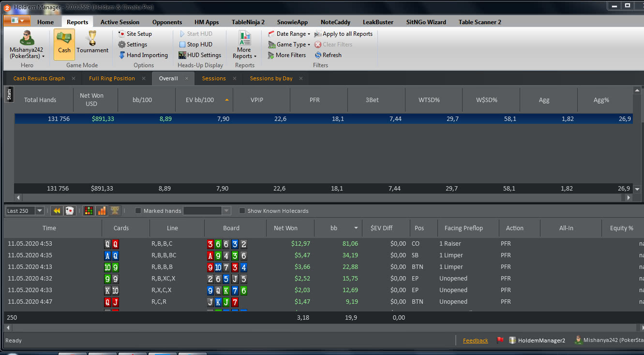Check Show Known Holecards
The height and width of the screenshot is (355, 644).
click(242, 211)
